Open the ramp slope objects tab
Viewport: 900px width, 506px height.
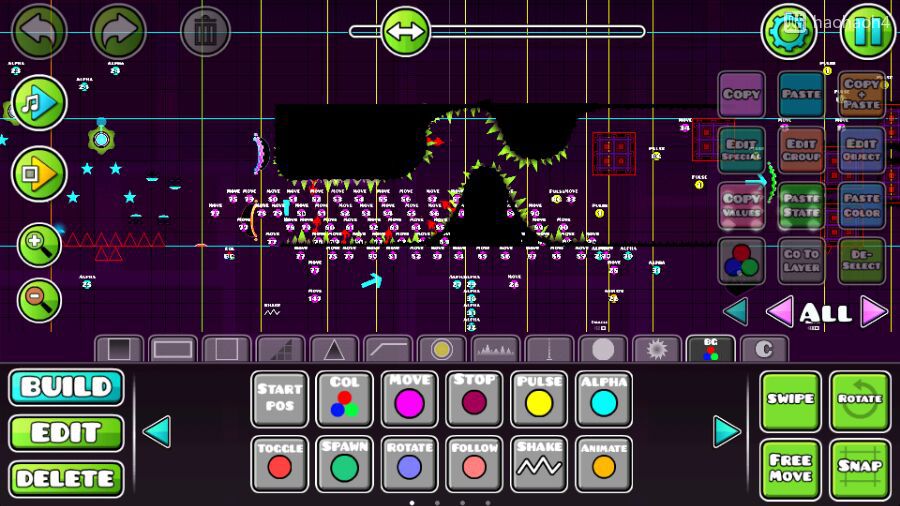tap(388, 348)
